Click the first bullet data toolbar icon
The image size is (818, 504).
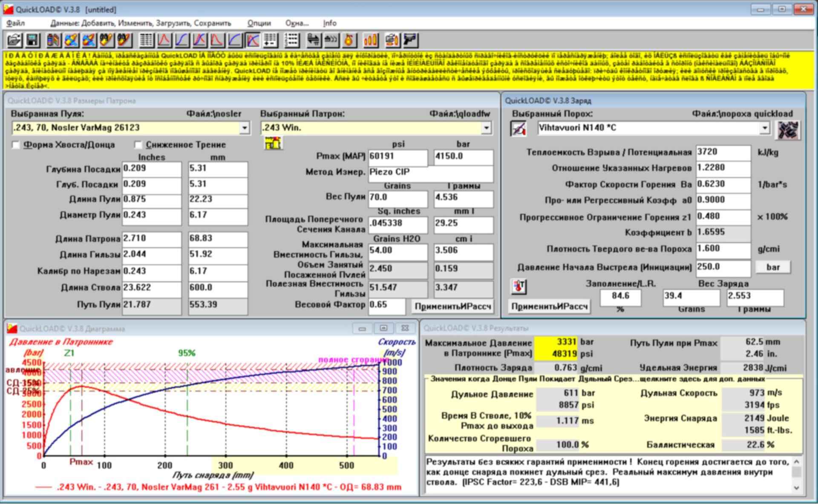click(72, 40)
